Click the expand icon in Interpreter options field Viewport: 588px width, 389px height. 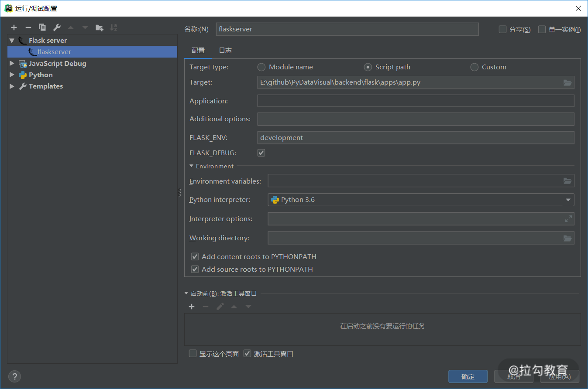(568, 219)
